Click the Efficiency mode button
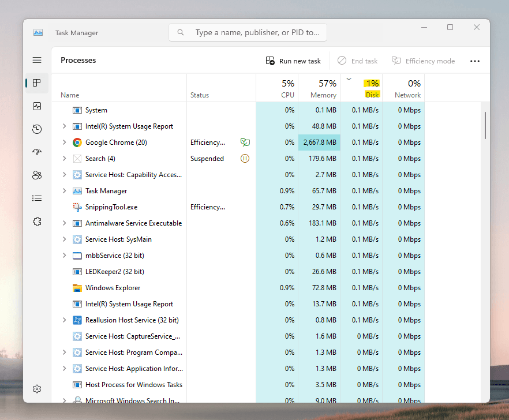The height and width of the screenshot is (420, 509). click(x=424, y=61)
